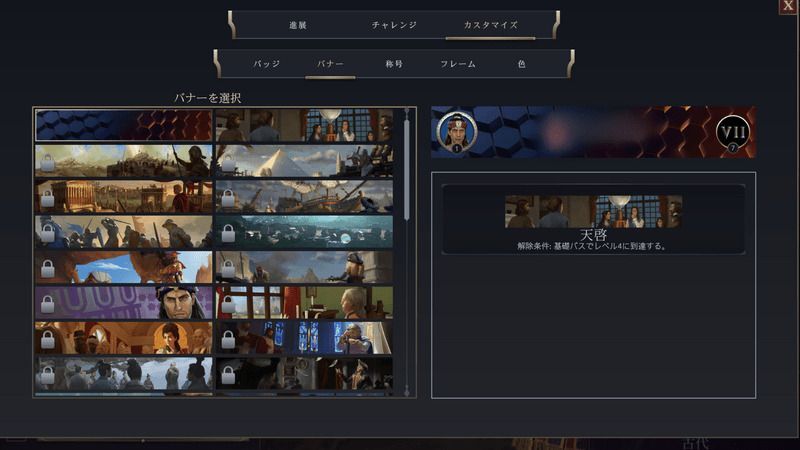Click the 天啓 preview image in details panel
The height and width of the screenshot is (450, 800).
pos(593,211)
